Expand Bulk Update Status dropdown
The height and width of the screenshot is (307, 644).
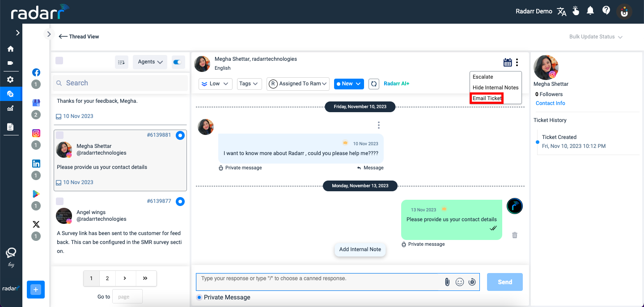[596, 37]
